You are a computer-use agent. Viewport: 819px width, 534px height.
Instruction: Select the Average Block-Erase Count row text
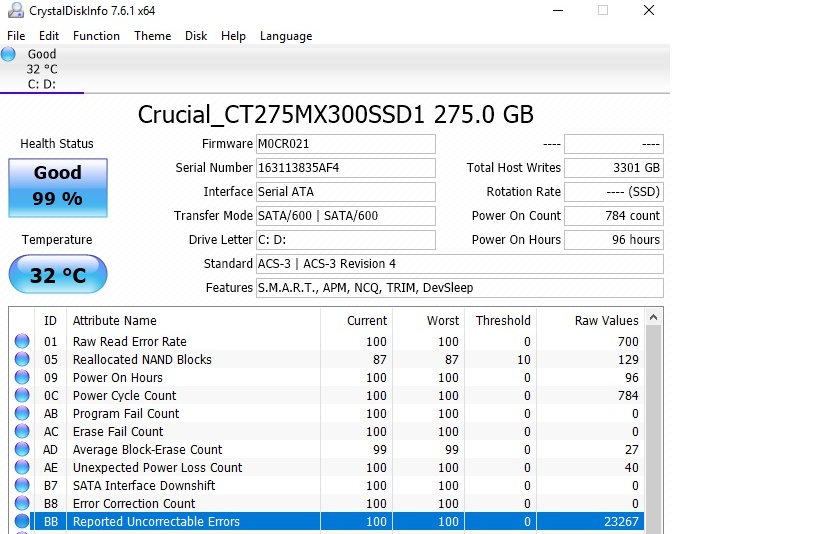point(147,449)
